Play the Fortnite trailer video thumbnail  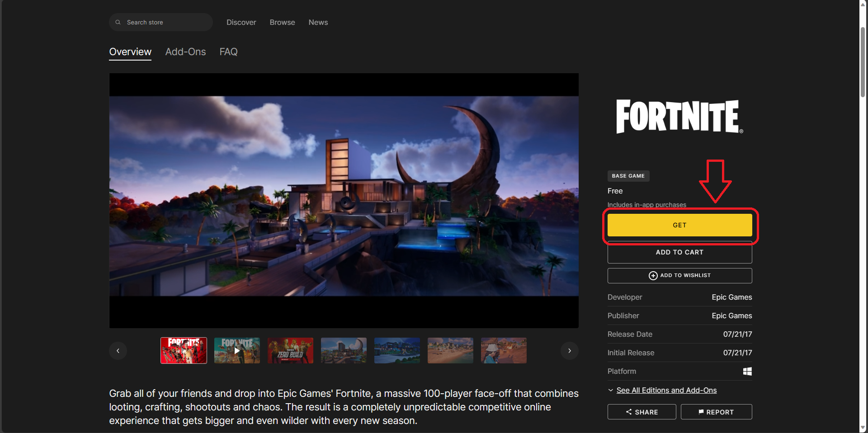click(x=237, y=351)
